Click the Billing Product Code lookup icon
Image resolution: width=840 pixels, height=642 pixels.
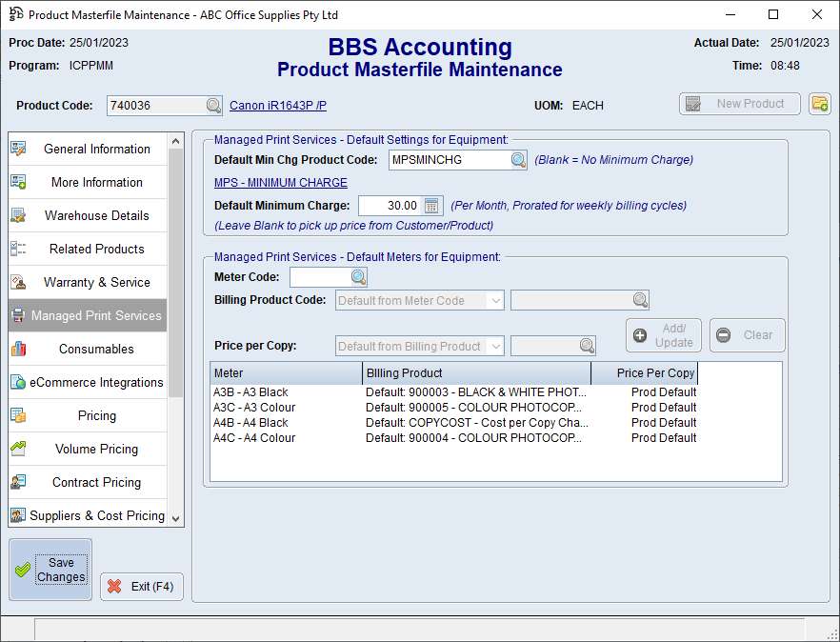click(640, 301)
